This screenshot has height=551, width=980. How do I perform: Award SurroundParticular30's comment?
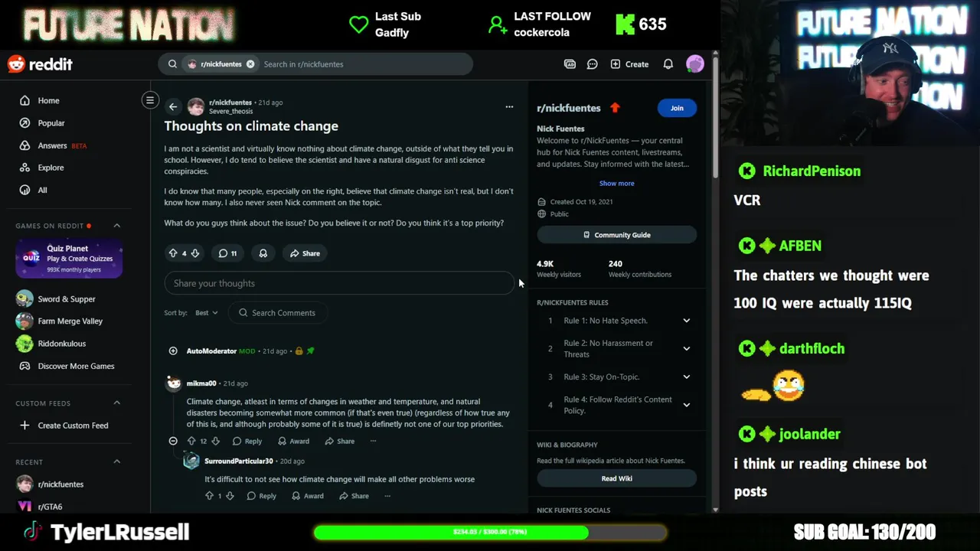pyautogui.click(x=308, y=496)
